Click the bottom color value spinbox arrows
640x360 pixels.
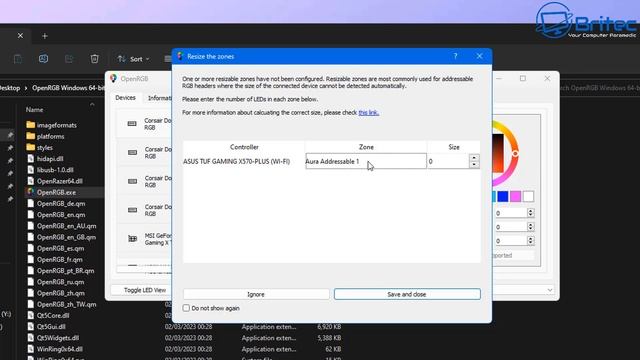531,241
